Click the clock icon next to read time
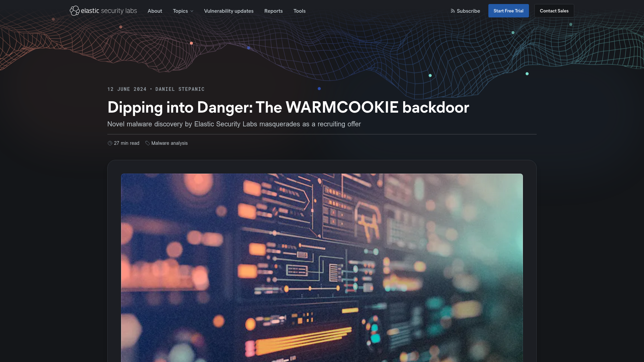This screenshot has height=362, width=644. (110, 143)
